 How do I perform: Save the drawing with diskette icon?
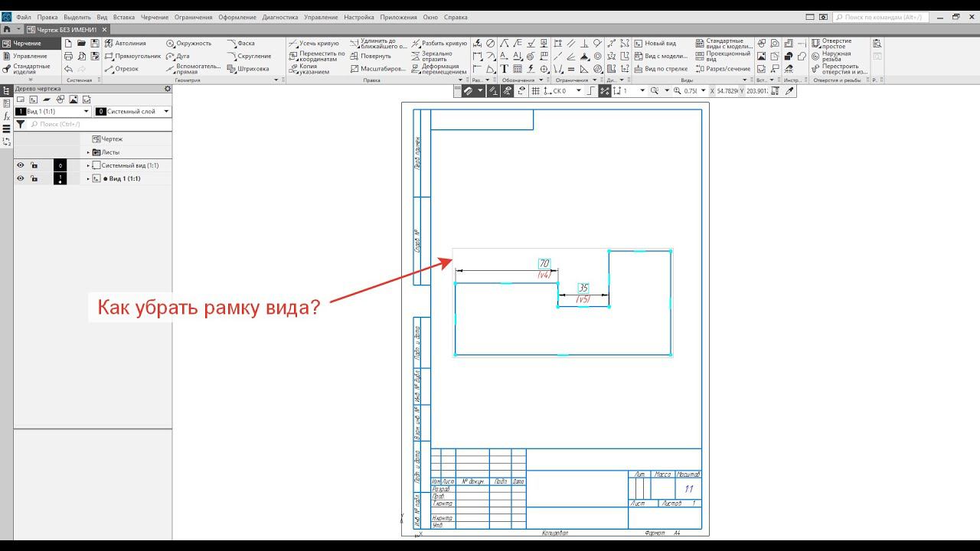(x=95, y=44)
